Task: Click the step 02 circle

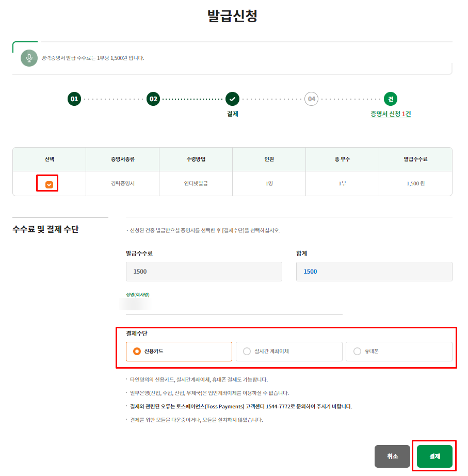Action: [153, 99]
